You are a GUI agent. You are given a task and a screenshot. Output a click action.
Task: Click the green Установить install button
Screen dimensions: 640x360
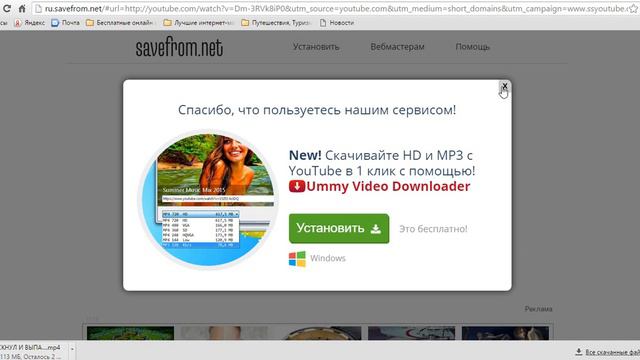pos(339,228)
